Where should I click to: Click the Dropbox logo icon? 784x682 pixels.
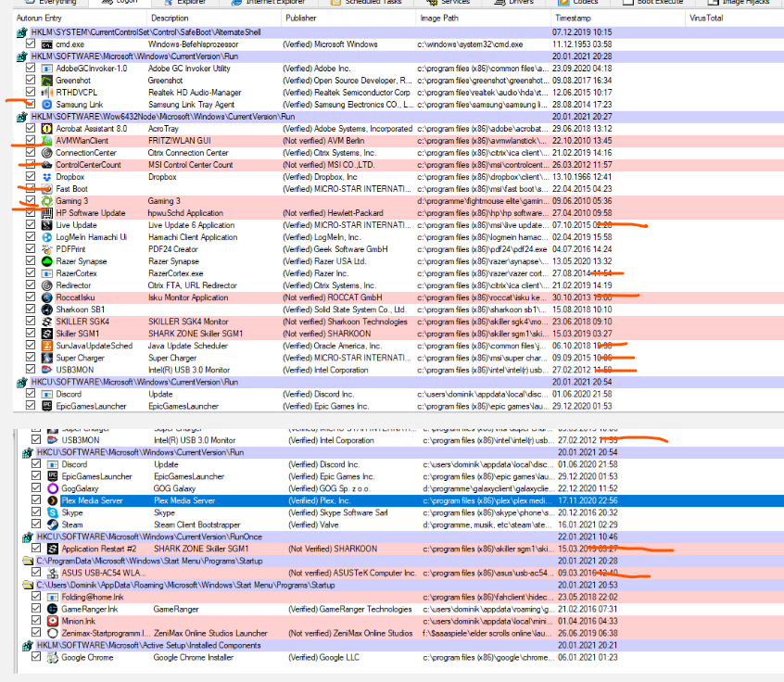[46, 177]
